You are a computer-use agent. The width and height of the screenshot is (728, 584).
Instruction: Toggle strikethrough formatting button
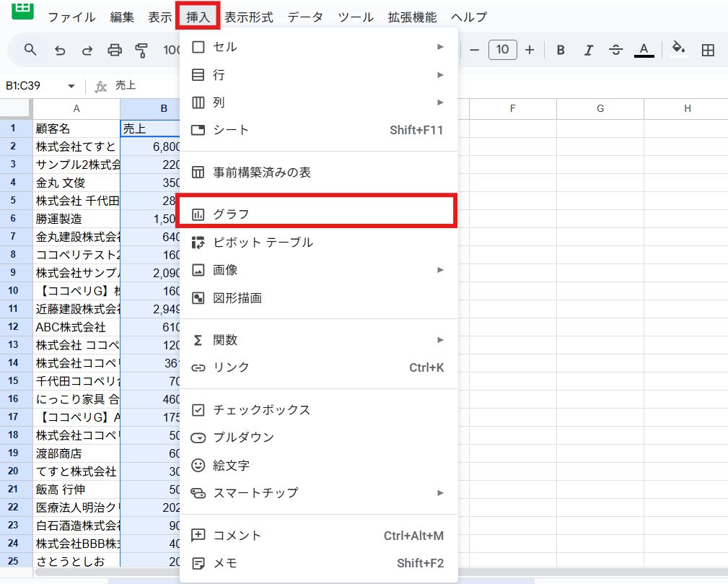615,50
